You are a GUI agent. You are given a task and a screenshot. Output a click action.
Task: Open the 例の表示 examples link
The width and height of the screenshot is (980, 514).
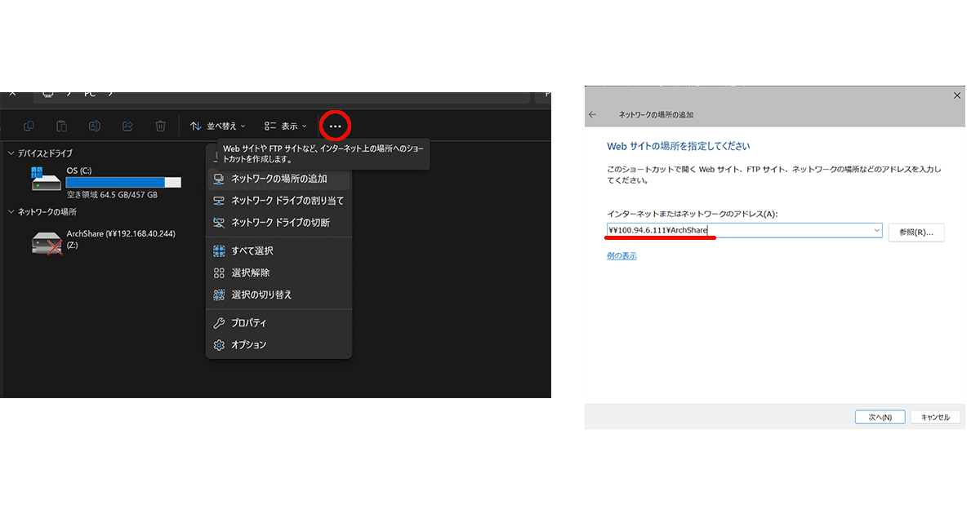[x=621, y=255]
